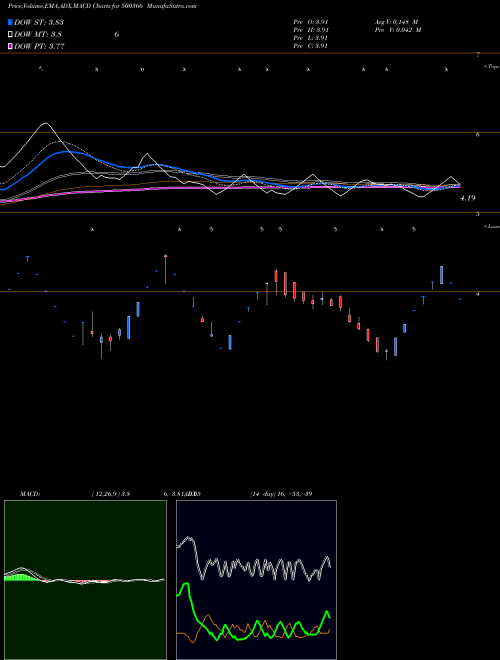Click the blue DOW ST legend swatch

pos(10,22)
